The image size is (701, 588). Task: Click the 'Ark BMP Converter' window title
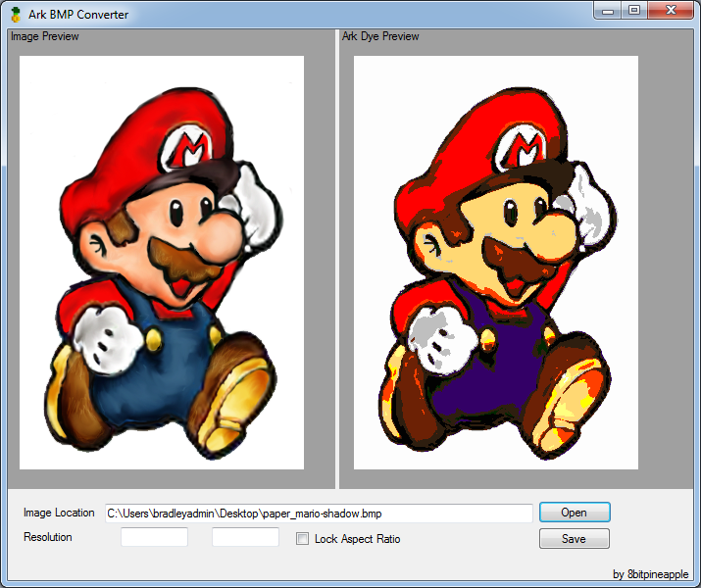[x=78, y=15]
